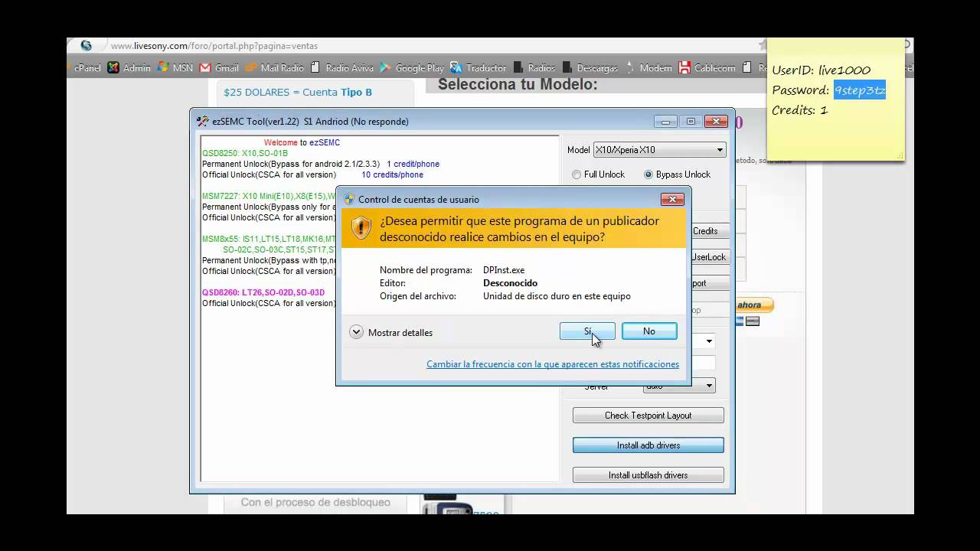Click the credit card icons under ahora button
The height and width of the screenshot is (551, 980).
pyautogui.click(x=747, y=321)
